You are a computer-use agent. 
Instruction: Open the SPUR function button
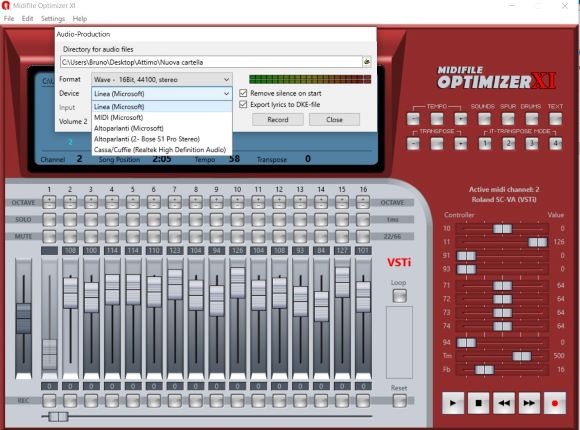pyautogui.click(x=508, y=119)
